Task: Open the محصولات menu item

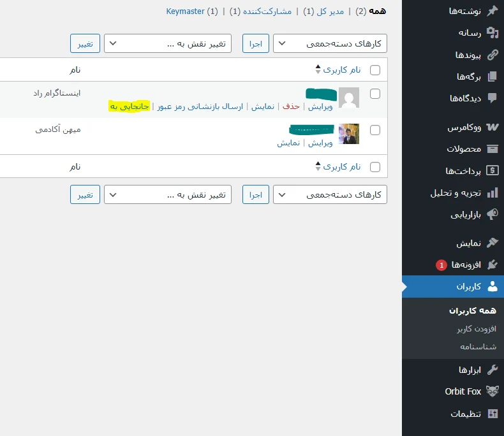Action: [453, 149]
